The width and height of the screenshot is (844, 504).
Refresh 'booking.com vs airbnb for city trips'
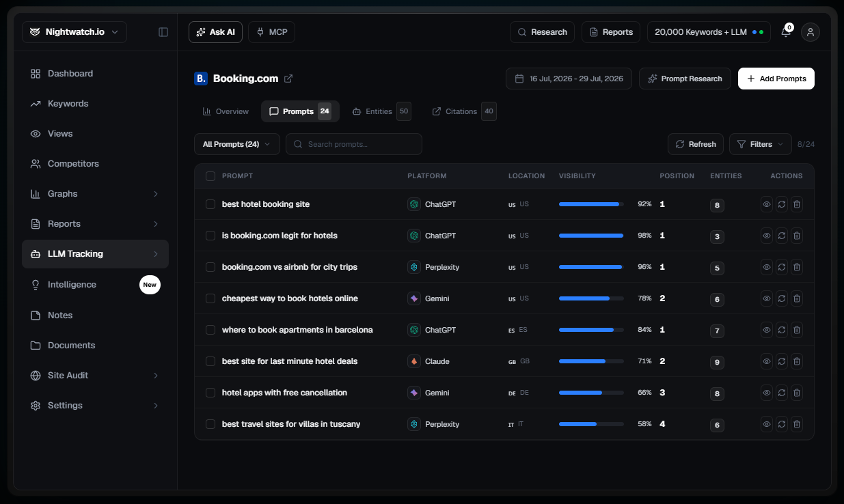[x=782, y=267]
